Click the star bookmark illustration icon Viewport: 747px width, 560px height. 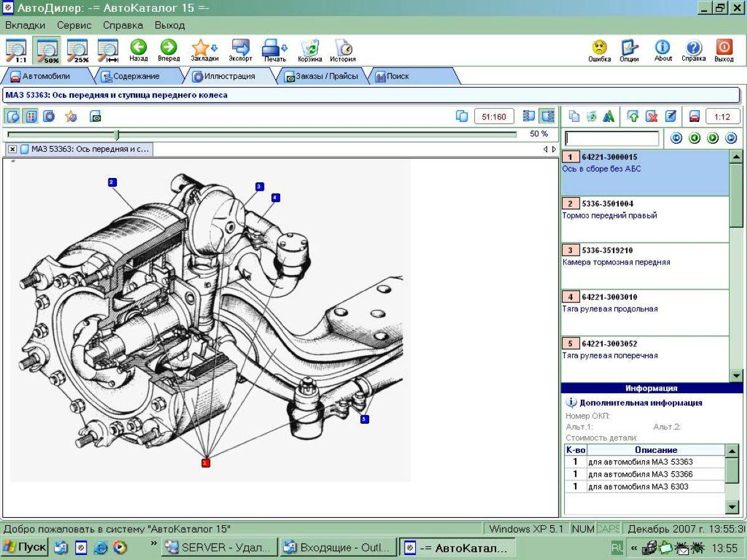click(x=71, y=116)
